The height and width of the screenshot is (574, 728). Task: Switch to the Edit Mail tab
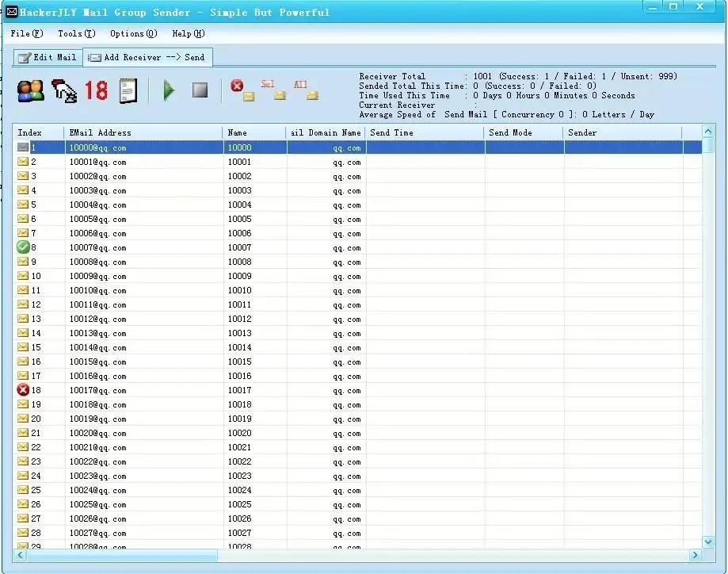point(48,57)
